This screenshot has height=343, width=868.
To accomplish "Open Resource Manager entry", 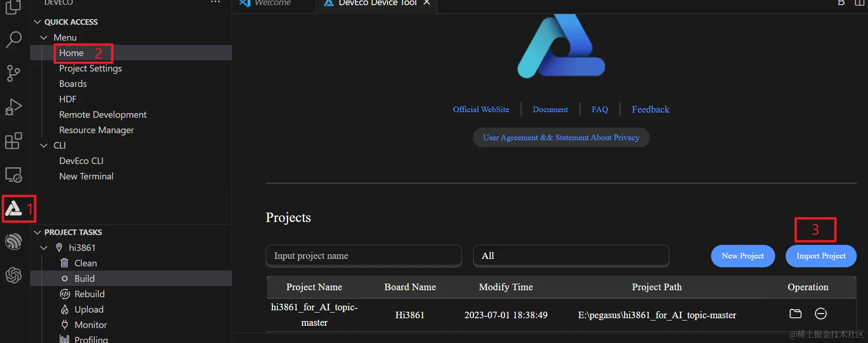I will click(96, 130).
